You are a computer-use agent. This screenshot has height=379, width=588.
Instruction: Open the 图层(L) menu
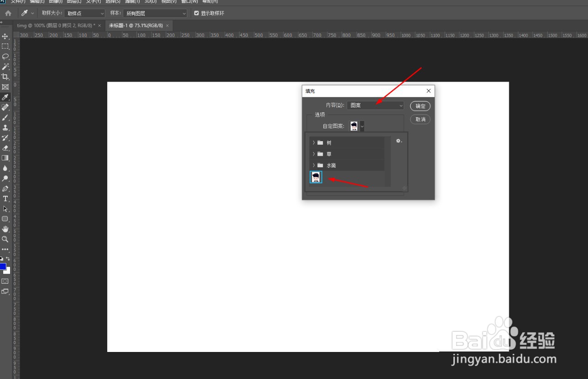75,1
